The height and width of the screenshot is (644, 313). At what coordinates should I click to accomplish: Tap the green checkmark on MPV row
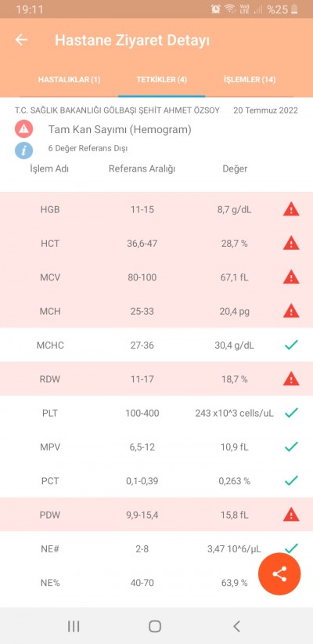pyautogui.click(x=291, y=447)
